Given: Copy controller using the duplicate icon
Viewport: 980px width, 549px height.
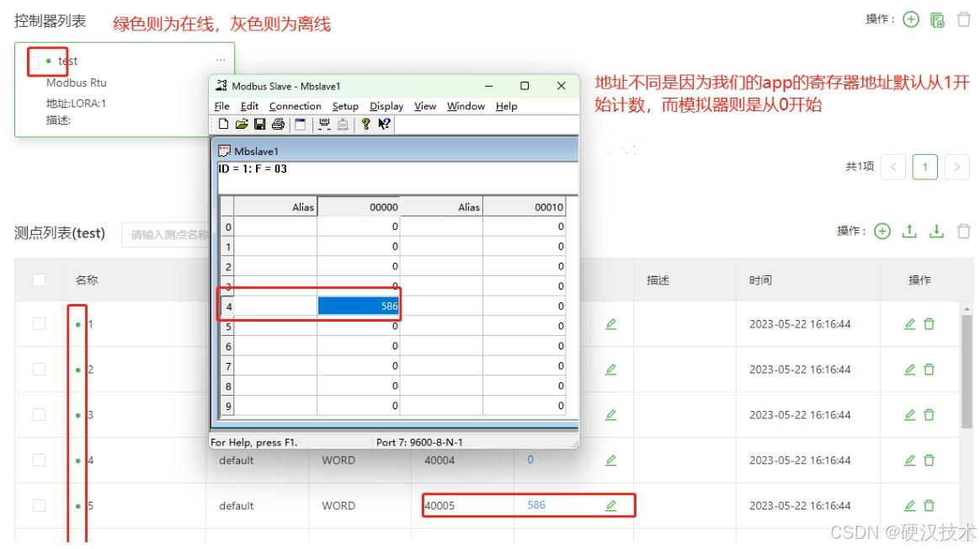Looking at the screenshot, I should pos(937,20).
